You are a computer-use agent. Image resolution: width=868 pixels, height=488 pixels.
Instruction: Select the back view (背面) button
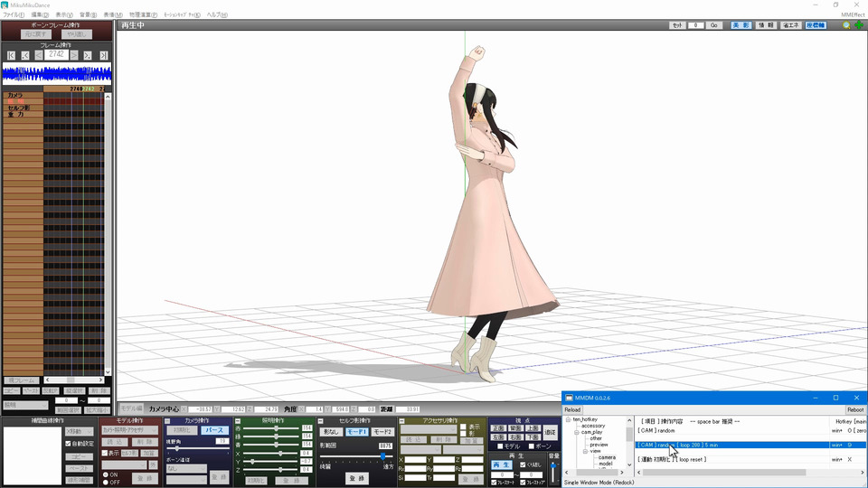coord(515,428)
